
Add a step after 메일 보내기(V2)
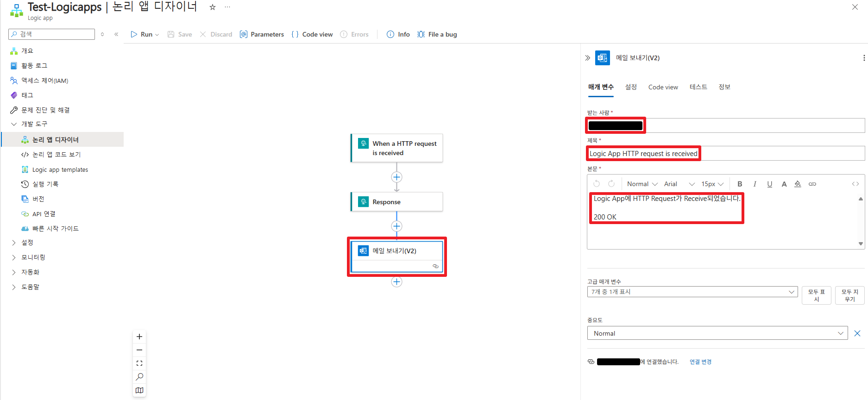click(x=396, y=281)
